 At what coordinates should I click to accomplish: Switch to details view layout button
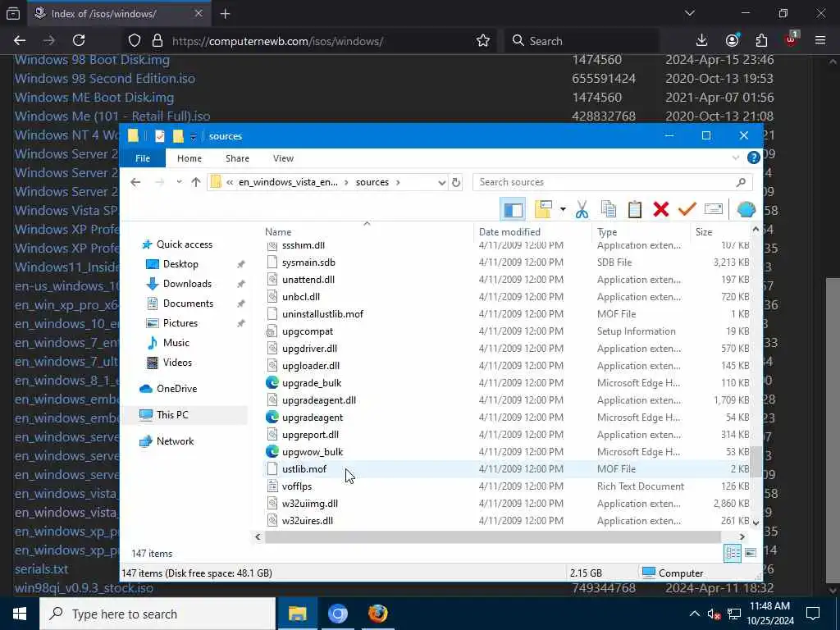733,553
